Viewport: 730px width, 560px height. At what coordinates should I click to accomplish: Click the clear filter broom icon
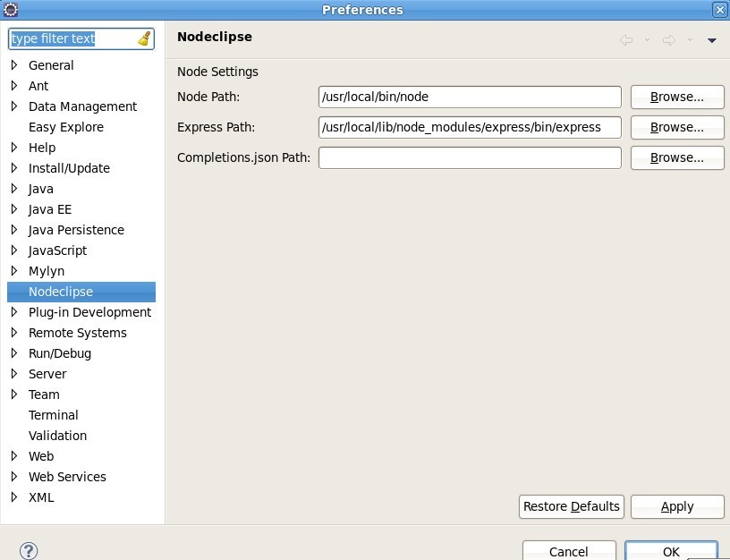[x=145, y=38]
